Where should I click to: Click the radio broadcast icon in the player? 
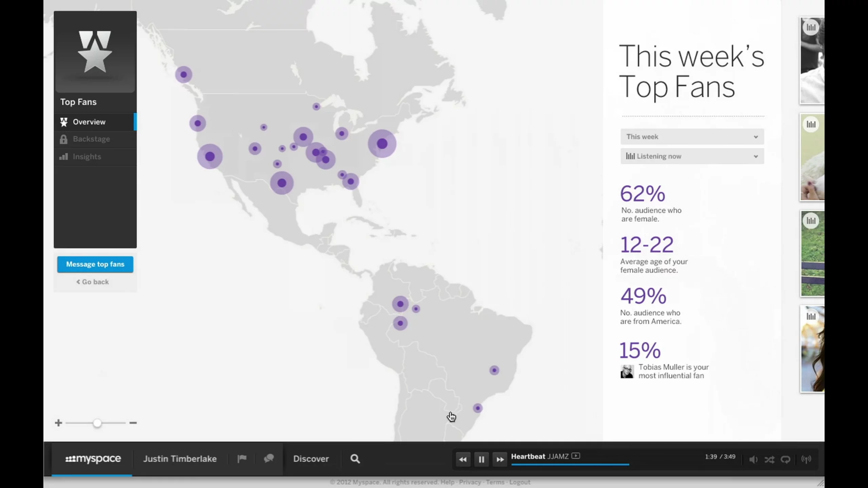pos(806,459)
